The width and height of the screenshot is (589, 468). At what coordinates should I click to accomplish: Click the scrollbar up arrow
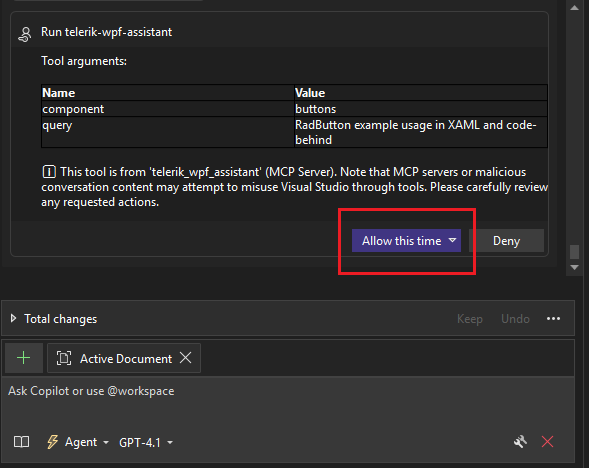point(574,8)
